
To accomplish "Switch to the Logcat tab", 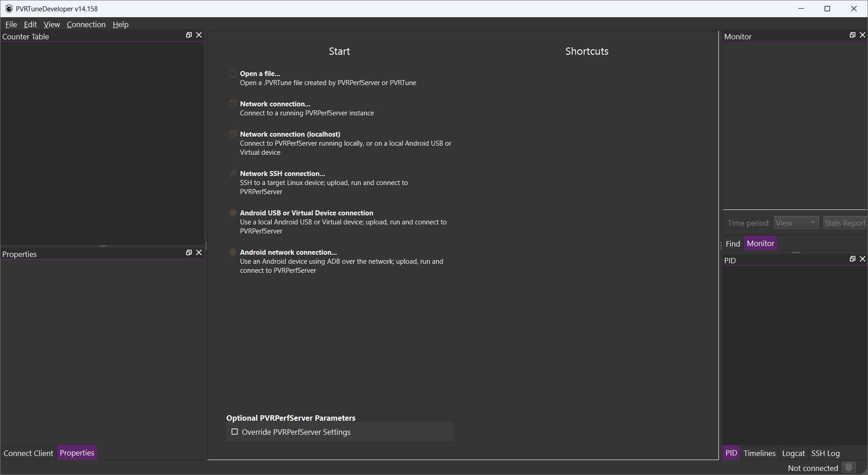I will (x=793, y=453).
